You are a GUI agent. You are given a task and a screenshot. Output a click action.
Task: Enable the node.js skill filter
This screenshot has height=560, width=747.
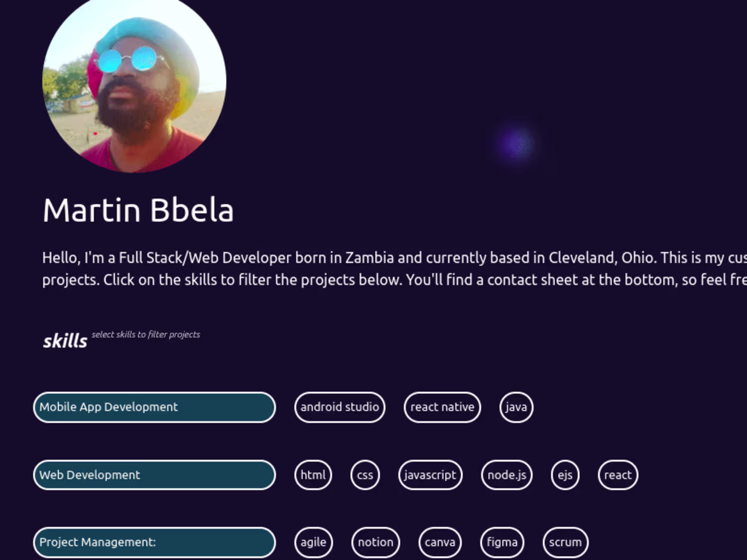[x=507, y=475]
